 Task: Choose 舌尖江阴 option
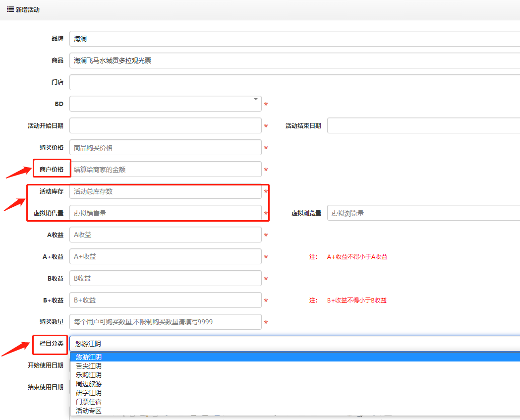pos(89,366)
